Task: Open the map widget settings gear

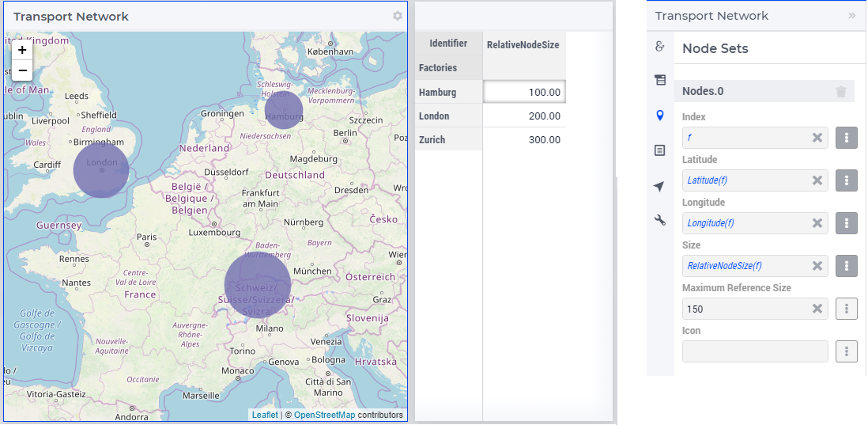Action: click(x=398, y=16)
